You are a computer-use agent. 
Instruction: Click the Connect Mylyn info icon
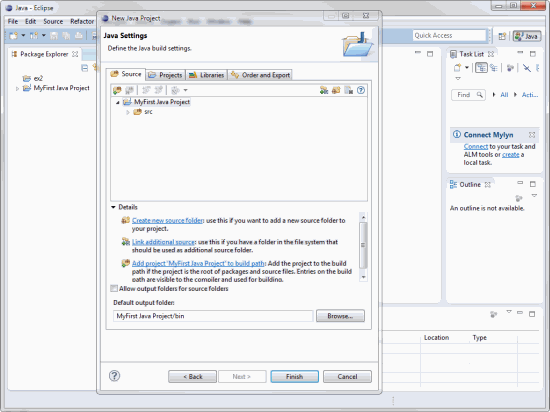(457, 134)
